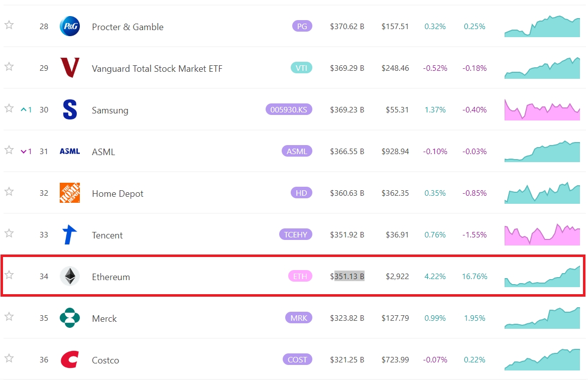The height and width of the screenshot is (380, 588).
Task: Add Home Depot to favorites via star
Action: tap(9, 191)
